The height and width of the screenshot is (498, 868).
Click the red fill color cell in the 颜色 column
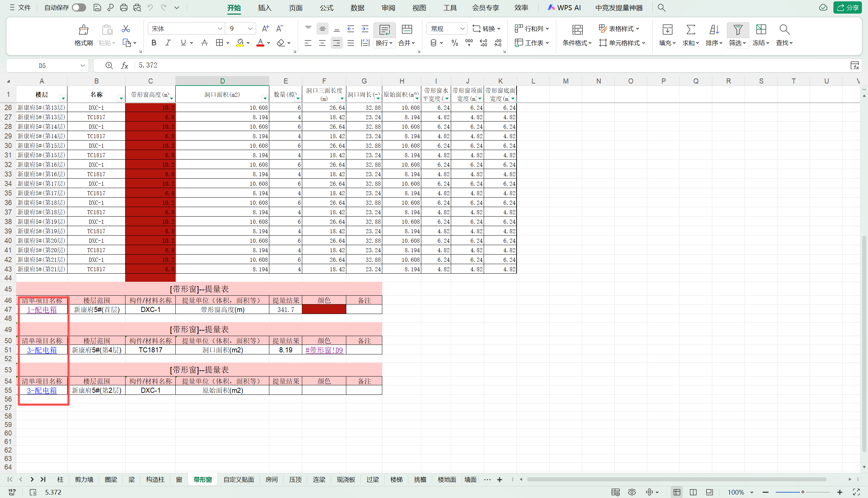(x=324, y=310)
